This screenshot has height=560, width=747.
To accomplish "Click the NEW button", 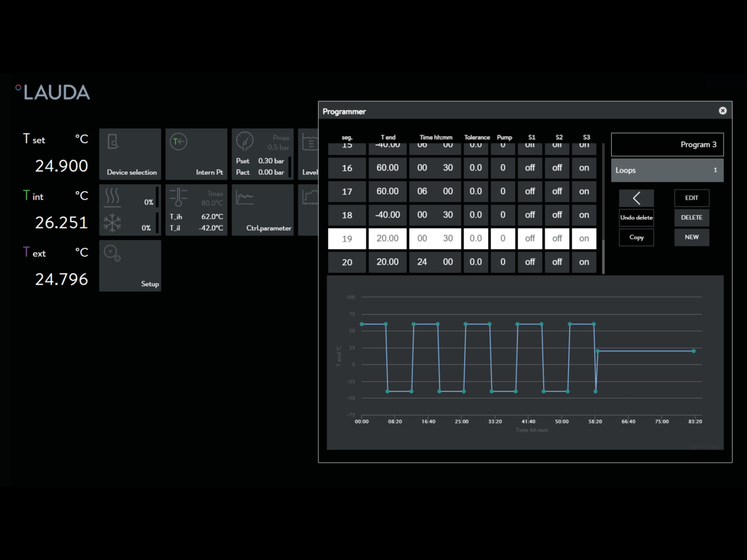I will pyautogui.click(x=691, y=237).
